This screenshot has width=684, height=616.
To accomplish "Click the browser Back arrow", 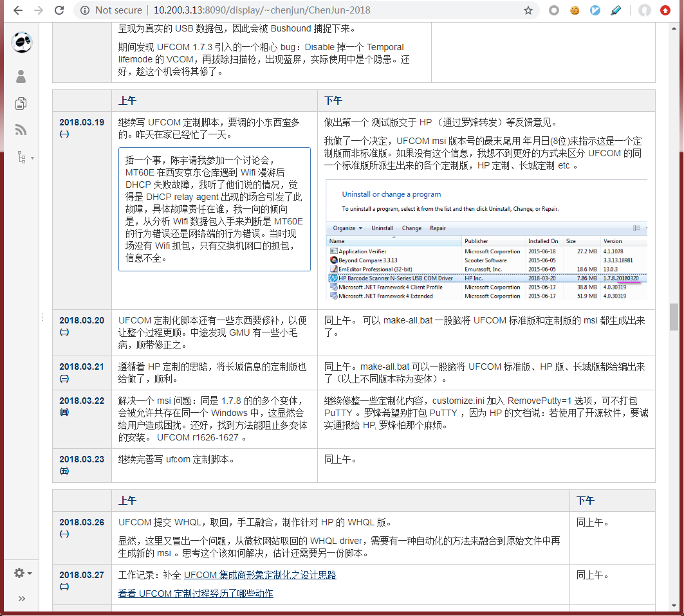I will pos(18,10).
